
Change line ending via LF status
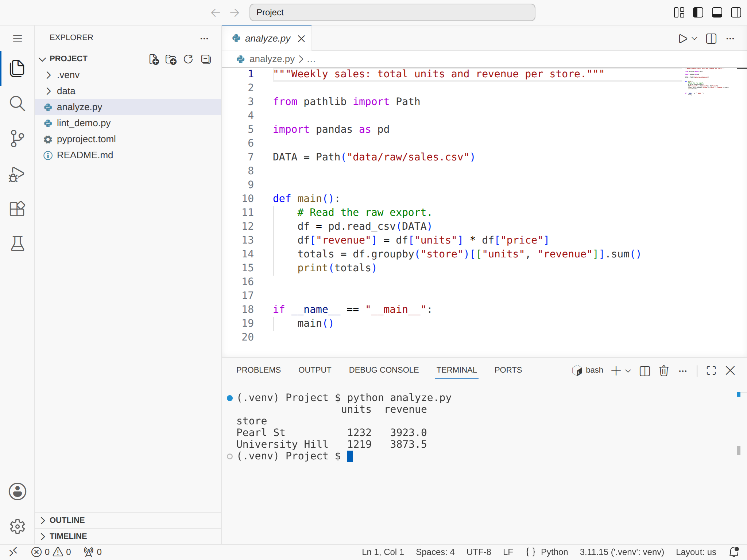tap(508, 552)
